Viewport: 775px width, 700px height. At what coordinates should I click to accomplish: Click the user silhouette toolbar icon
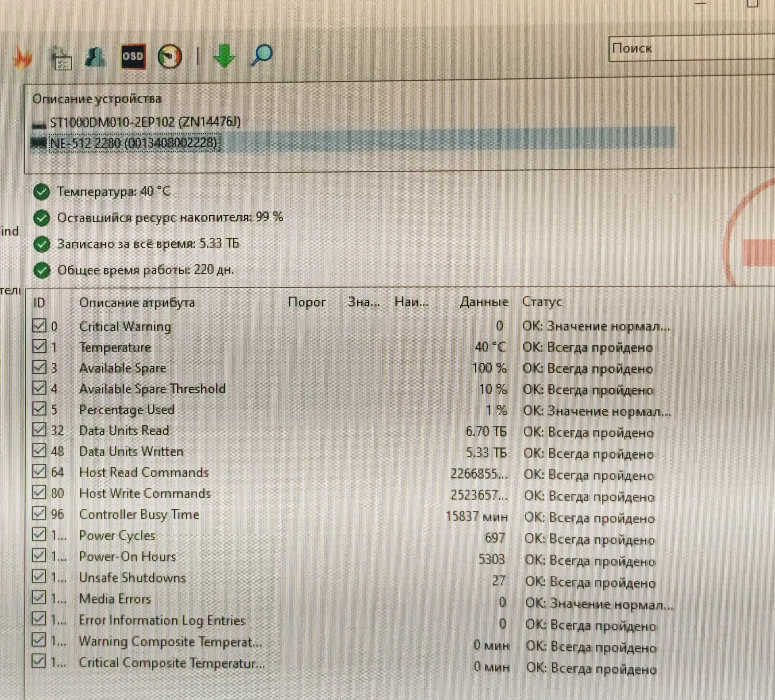point(95,57)
